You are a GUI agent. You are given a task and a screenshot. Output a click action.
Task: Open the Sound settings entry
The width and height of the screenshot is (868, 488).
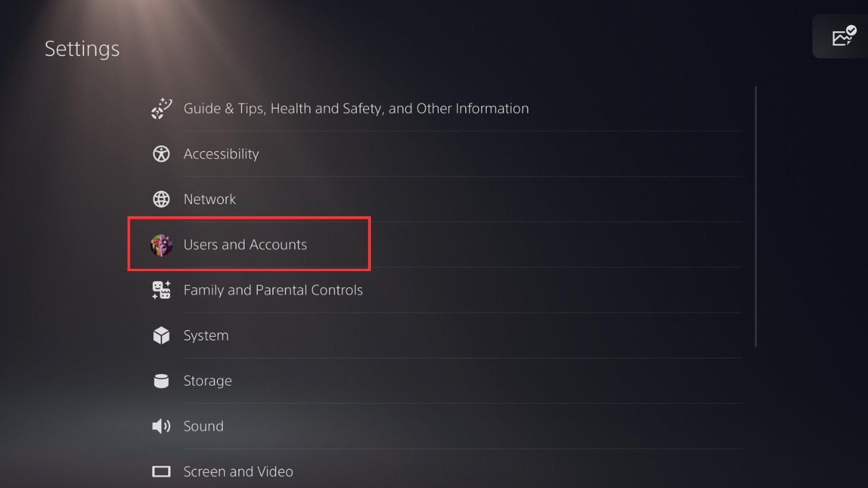click(x=203, y=426)
